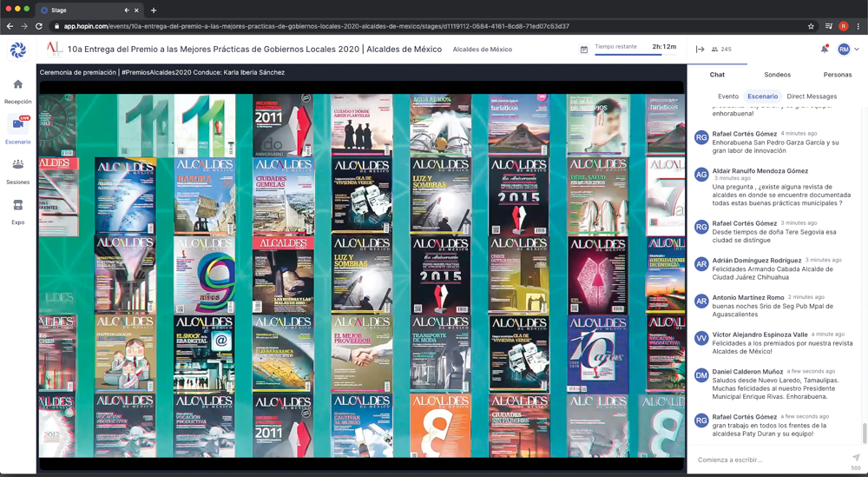Click the name Rafael Cortés Gómez, 4 minutes ago
Viewport: 868px width, 477px height.
pos(744,134)
